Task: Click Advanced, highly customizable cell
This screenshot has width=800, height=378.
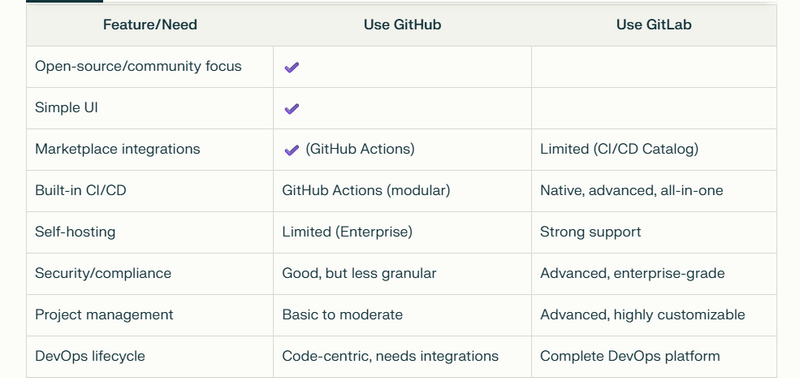Action: click(x=654, y=315)
